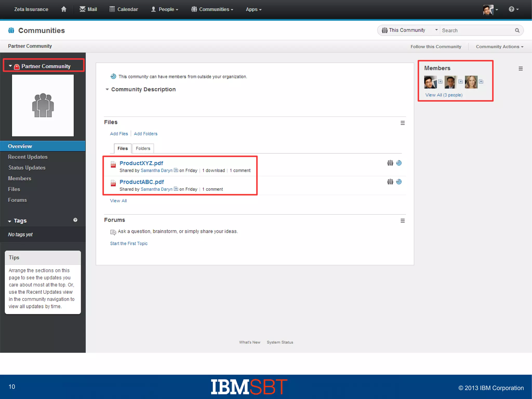Click the community logo placeholder image

coord(43,105)
